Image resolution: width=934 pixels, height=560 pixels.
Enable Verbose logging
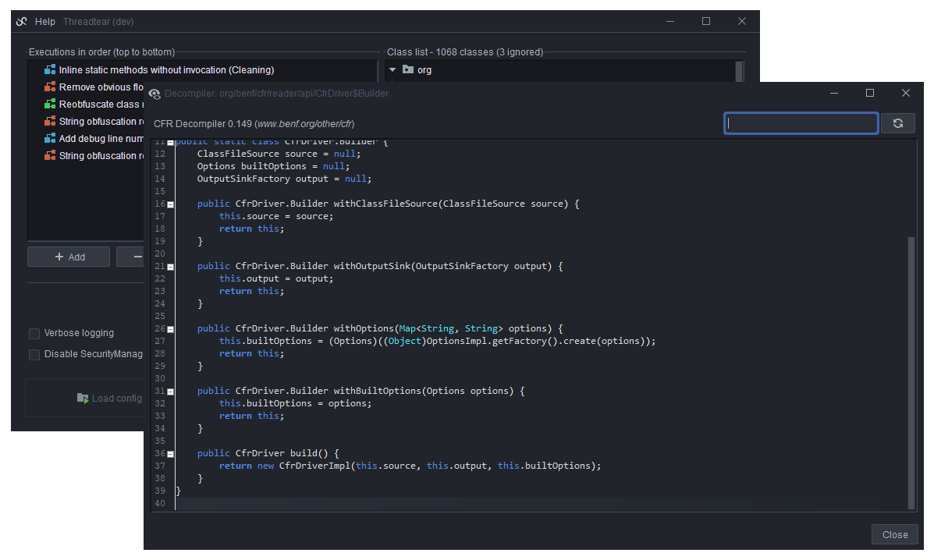point(34,333)
